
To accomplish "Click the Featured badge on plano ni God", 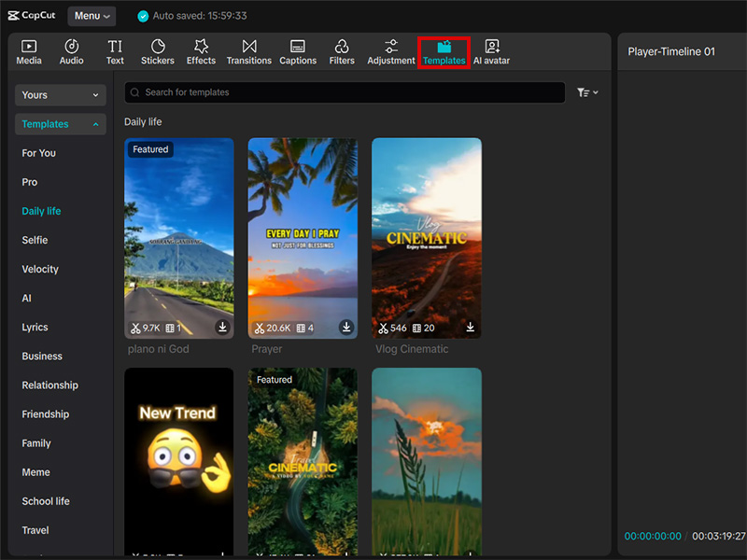I will pyautogui.click(x=150, y=149).
